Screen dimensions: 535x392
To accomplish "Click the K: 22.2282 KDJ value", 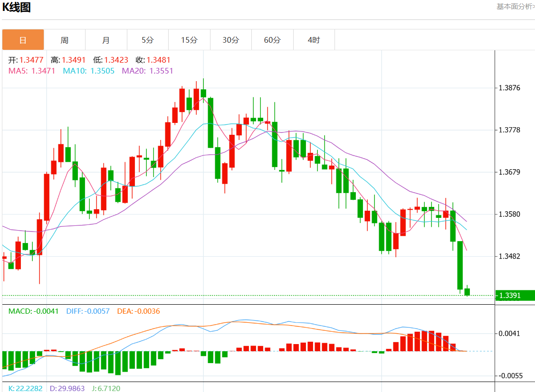I will click(26, 388).
